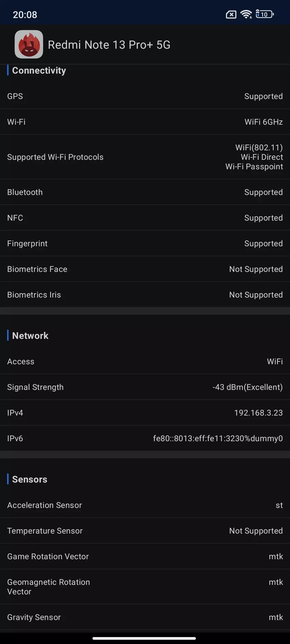
Task: Tap the Redmi Note 13 Pro+ 5G title
Action: 109,45
